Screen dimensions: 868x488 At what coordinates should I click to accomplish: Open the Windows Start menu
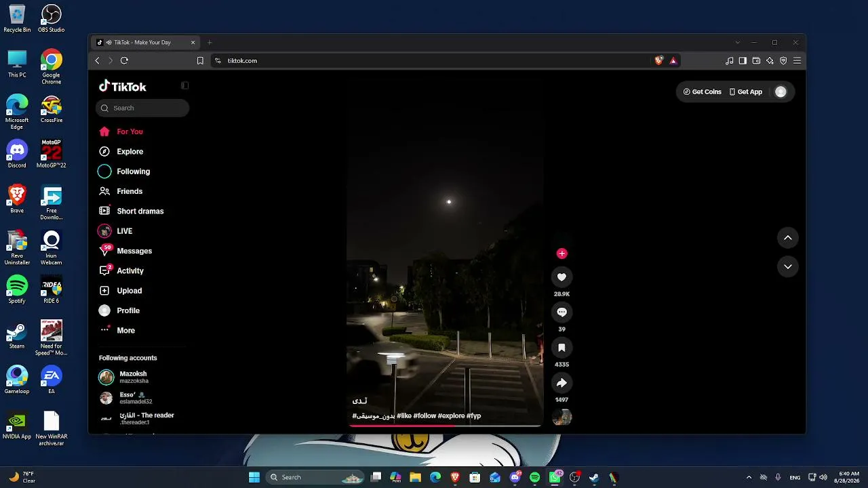point(254,477)
